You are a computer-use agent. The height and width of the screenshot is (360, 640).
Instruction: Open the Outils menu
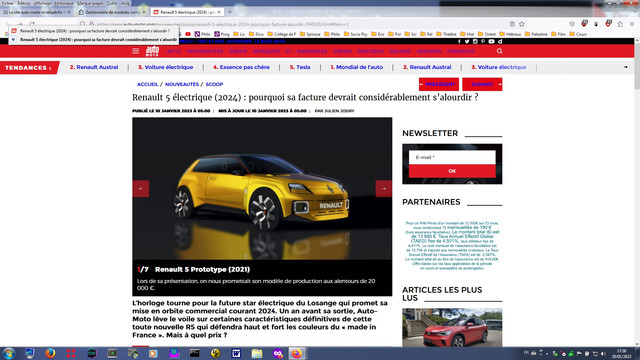[112, 3]
